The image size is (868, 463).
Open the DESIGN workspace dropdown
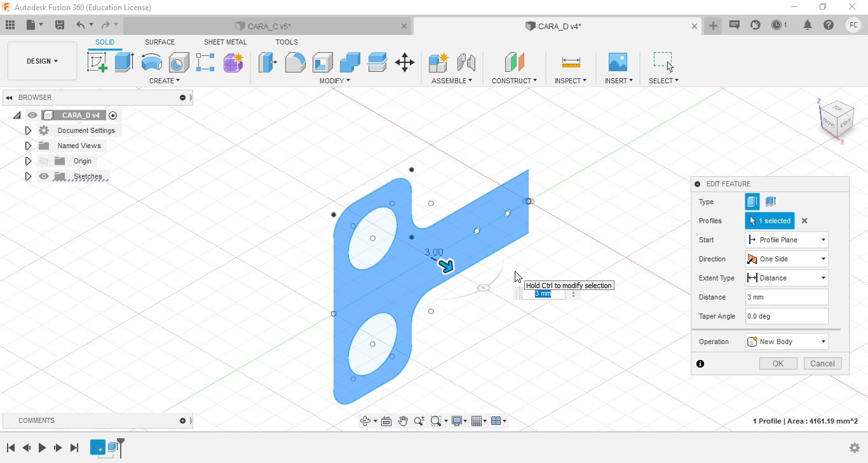pyautogui.click(x=42, y=61)
